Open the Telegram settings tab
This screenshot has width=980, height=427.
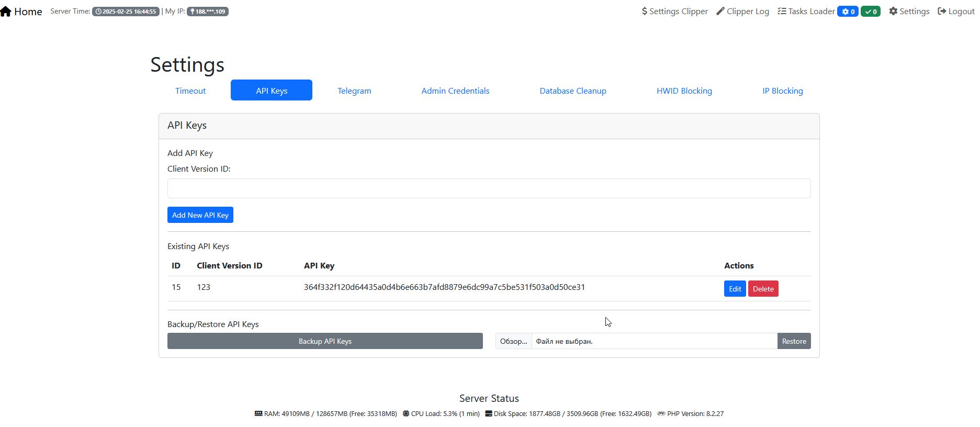tap(354, 91)
